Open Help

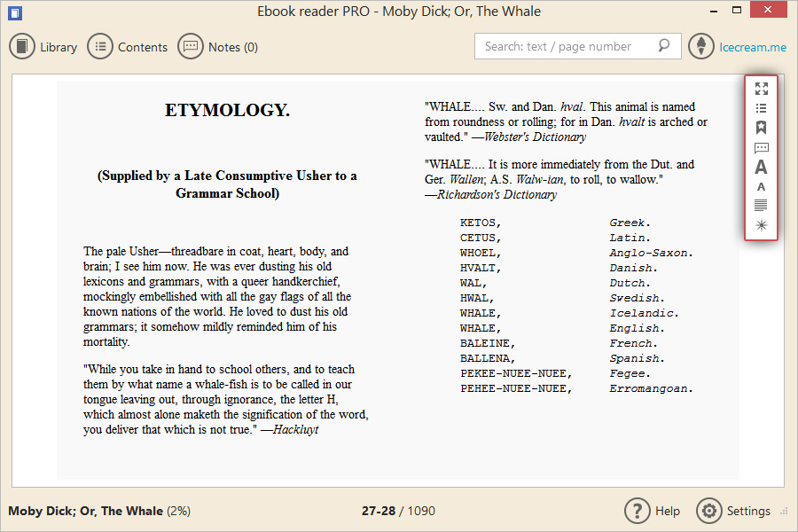[653, 511]
